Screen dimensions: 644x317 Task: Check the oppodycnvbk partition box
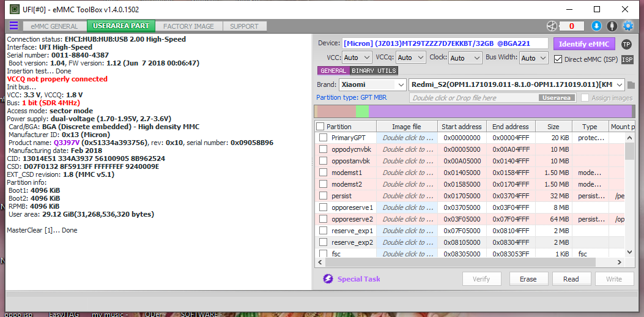click(x=324, y=149)
